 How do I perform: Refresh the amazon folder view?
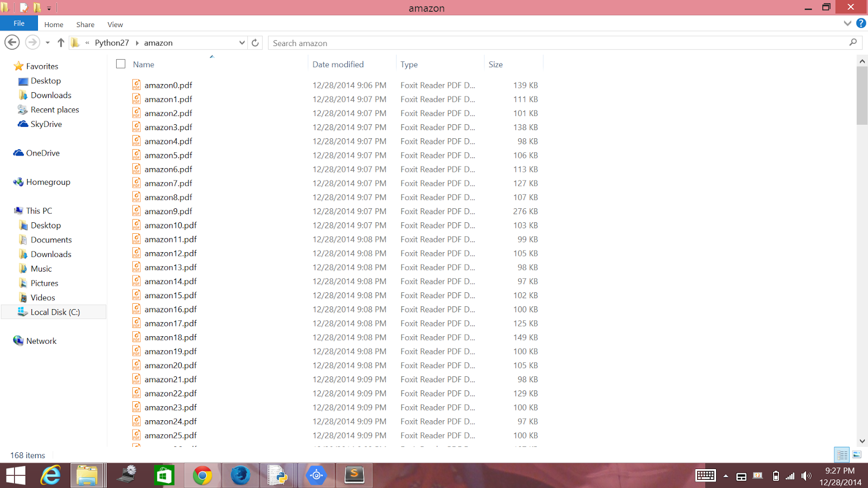pyautogui.click(x=255, y=43)
